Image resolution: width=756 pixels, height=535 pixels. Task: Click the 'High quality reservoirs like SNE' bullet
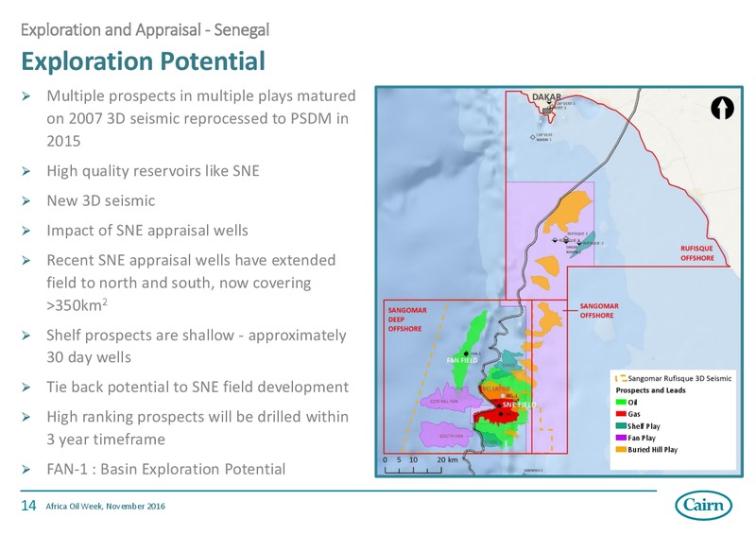tap(153, 171)
